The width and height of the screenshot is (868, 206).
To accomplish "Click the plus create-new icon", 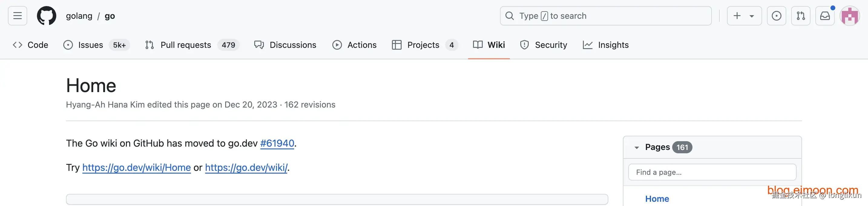I will pyautogui.click(x=737, y=16).
